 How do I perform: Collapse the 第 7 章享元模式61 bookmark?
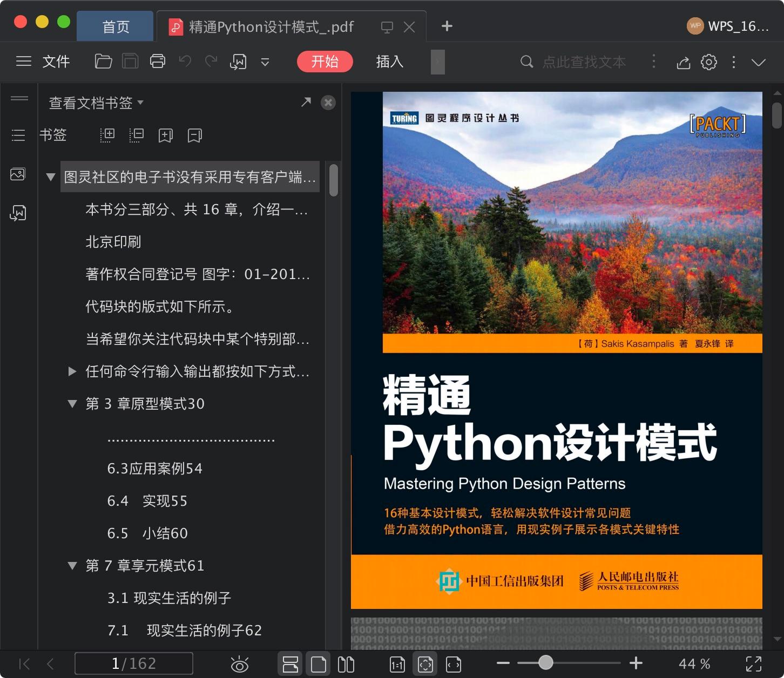[72, 566]
